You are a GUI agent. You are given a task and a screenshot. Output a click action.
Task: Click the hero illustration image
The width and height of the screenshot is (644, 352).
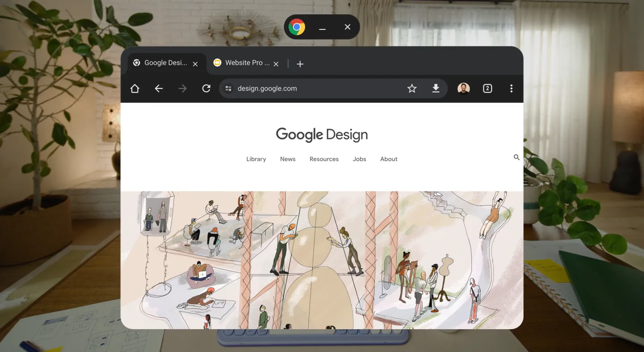322,260
